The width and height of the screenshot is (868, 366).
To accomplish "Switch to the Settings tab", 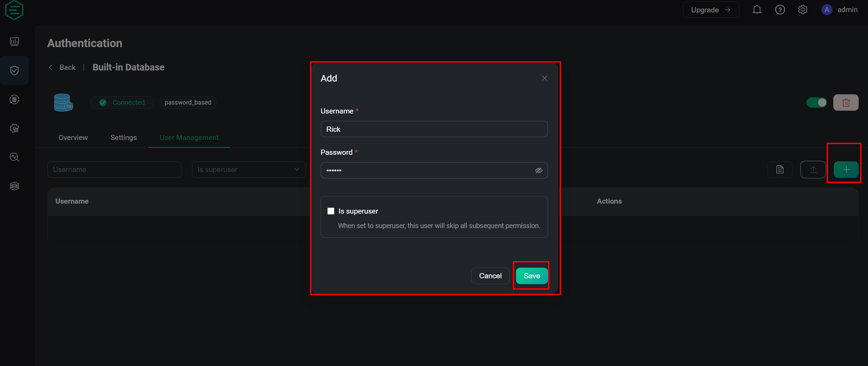I will click(x=123, y=138).
